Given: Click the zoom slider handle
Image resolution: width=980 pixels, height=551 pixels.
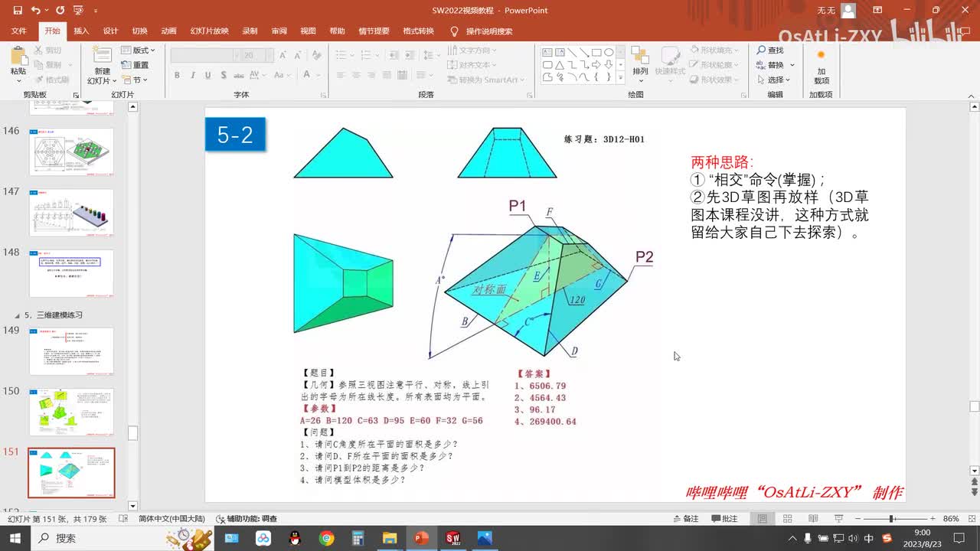Looking at the screenshot, I should tap(892, 519).
